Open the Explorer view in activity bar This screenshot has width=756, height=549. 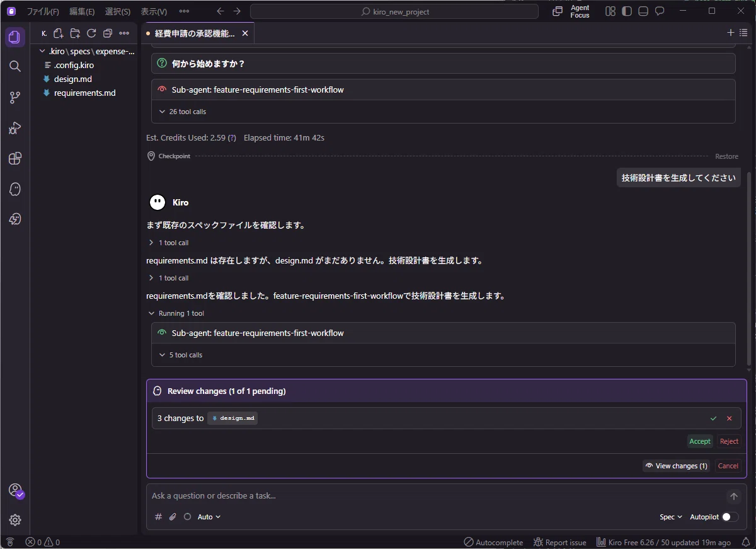pos(15,37)
